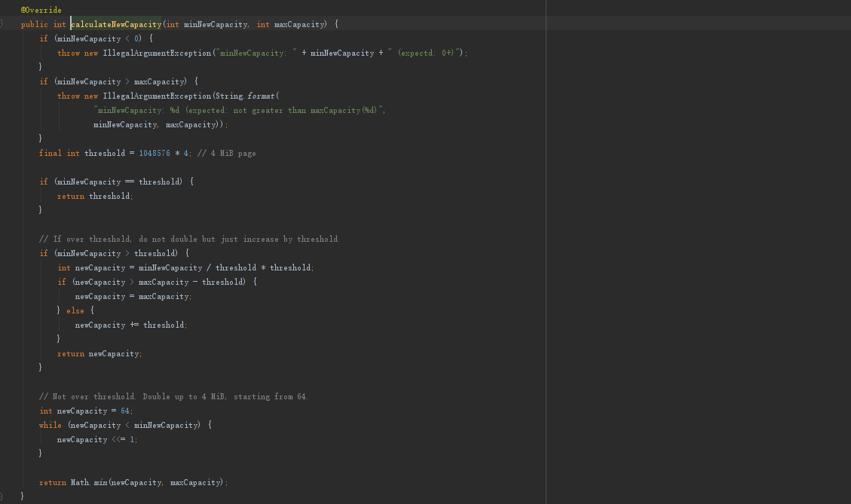The image size is (851, 504).
Task: Click the while keyword
Action: tap(51, 425)
